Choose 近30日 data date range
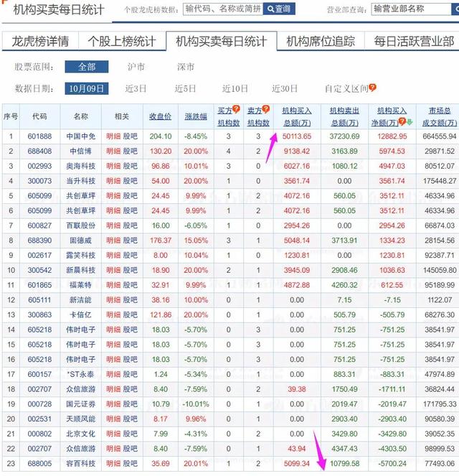Image resolution: width=459 pixels, height=476 pixels. (285, 88)
